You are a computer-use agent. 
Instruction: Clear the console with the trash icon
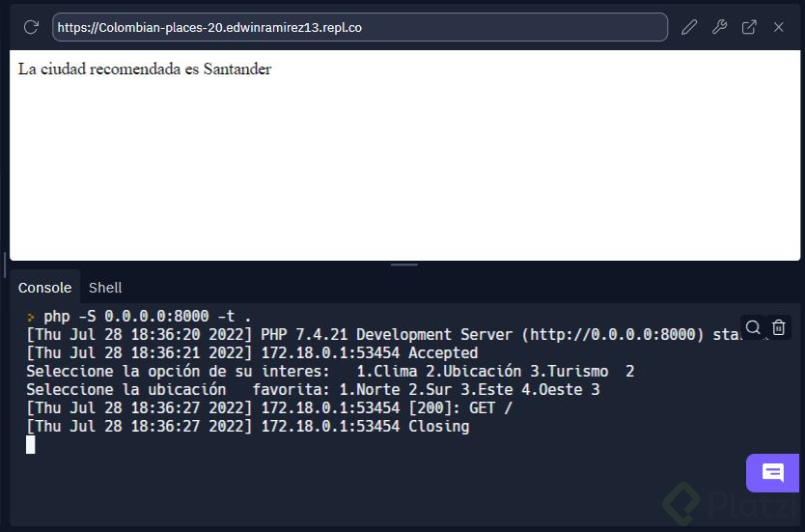(779, 327)
